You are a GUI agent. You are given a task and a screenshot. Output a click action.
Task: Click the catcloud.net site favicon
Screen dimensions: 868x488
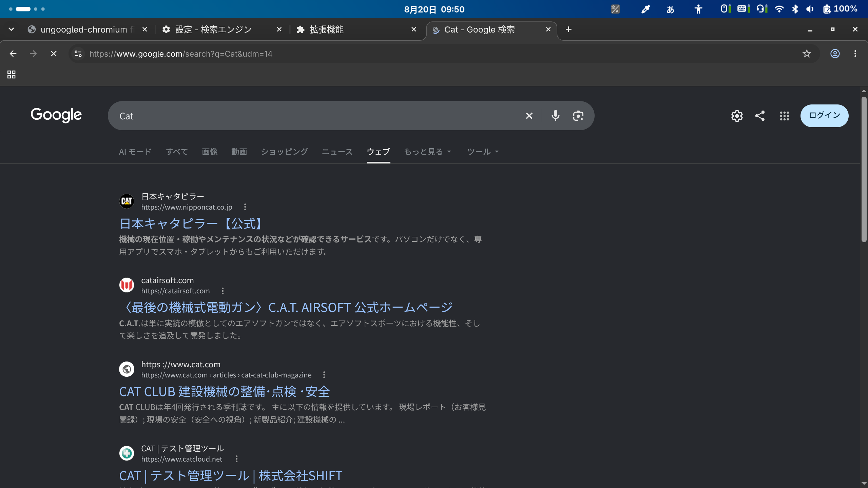[x=127, y=453]
